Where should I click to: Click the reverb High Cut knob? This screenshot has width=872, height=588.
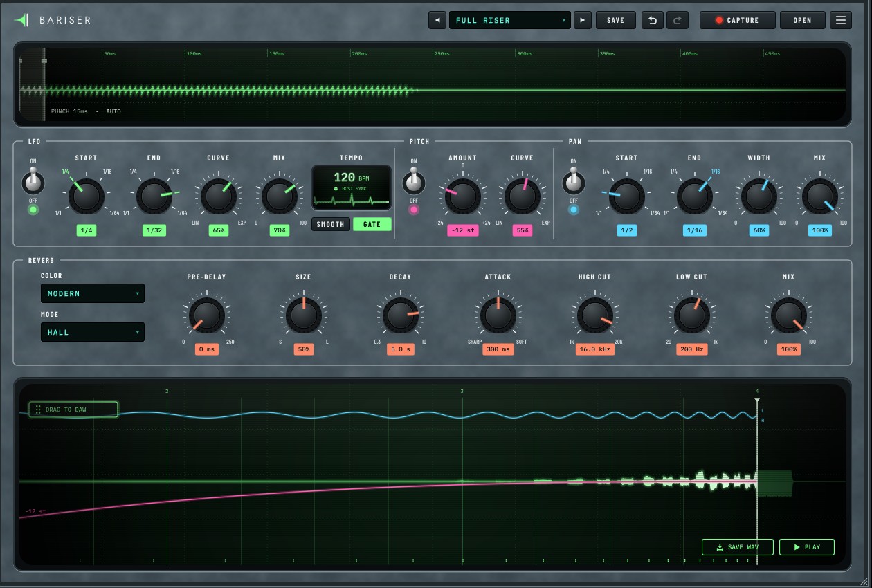click(x=595, y=315)
